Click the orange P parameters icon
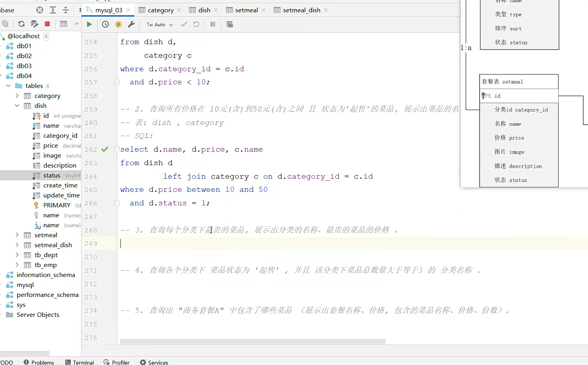 point(118,24)
